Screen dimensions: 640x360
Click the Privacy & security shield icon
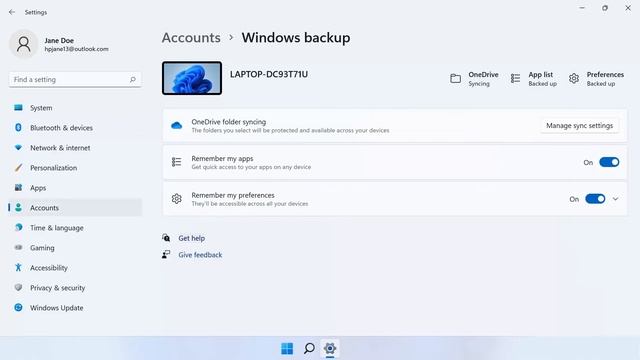click(x=18, y=287)
